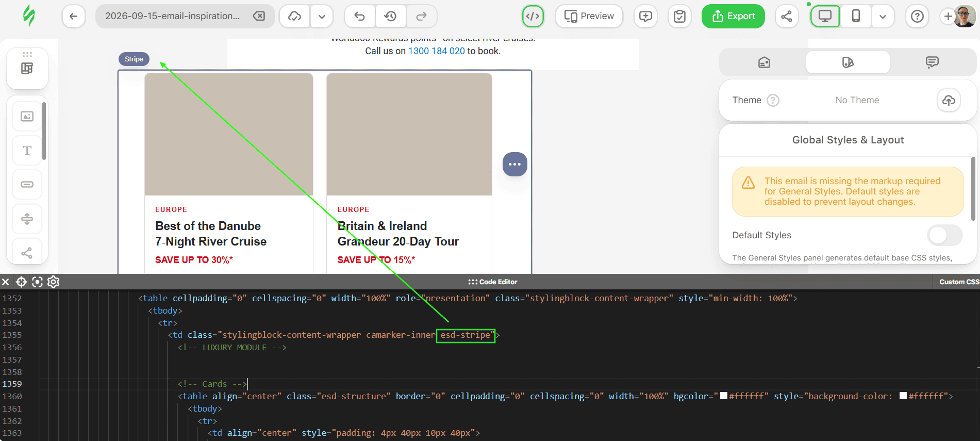Click the share icon next to Export
Screen dimensions: 980x441
tap(787, 17)
